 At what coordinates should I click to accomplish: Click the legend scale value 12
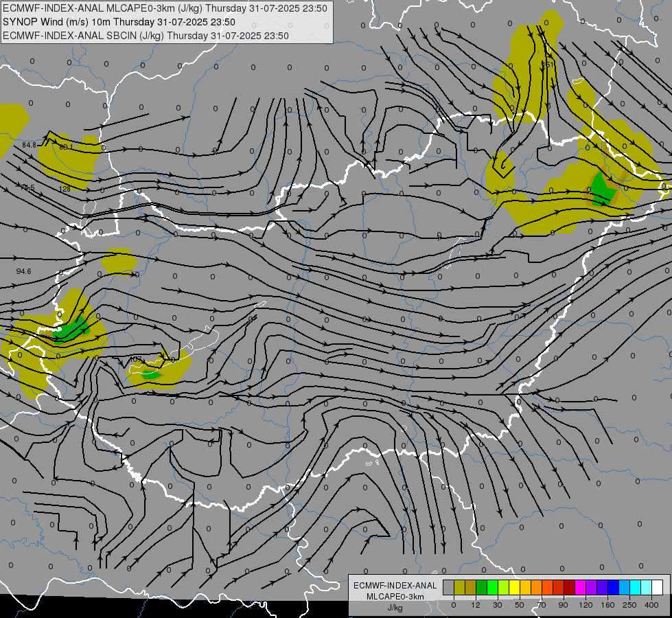click(476, 605)
